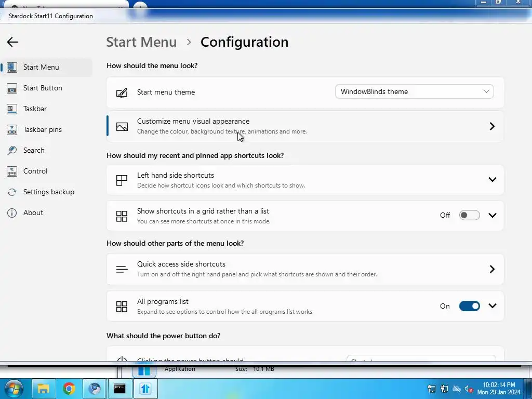Select Taskbar pins in the sidebar
532x399 pixels.
[x=47, y=129]
